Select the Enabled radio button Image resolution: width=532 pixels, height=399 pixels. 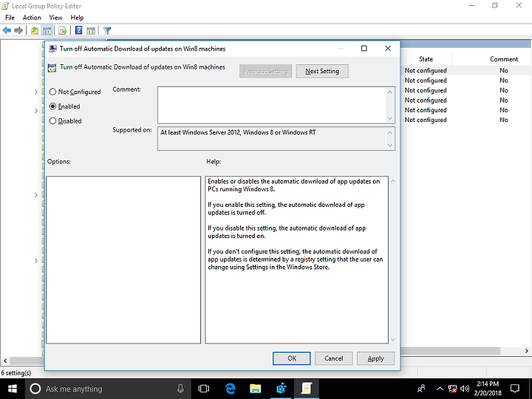tap(52, 106)
